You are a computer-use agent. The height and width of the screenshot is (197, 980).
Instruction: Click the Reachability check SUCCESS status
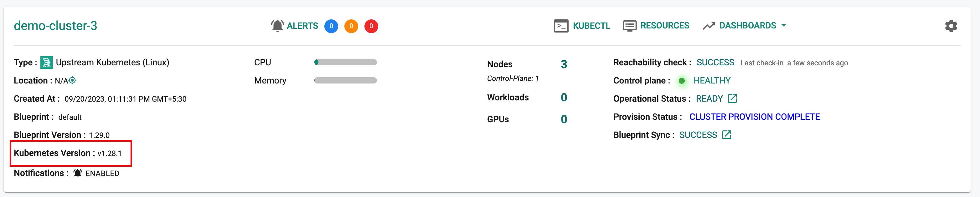pos(715,62)
